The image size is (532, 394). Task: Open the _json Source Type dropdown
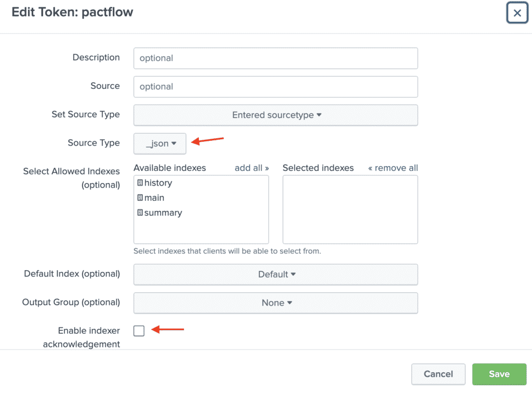[159, 143]
